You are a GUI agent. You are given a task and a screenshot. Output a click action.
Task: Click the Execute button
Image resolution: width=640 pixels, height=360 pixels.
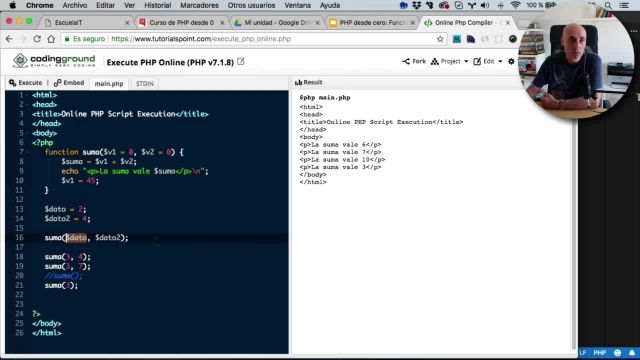[x=25, y=83]
